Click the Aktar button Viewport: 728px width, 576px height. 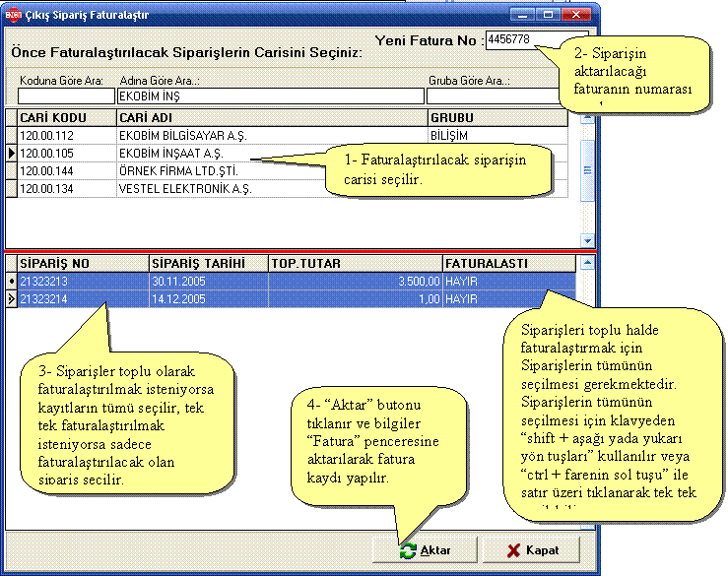425,550
